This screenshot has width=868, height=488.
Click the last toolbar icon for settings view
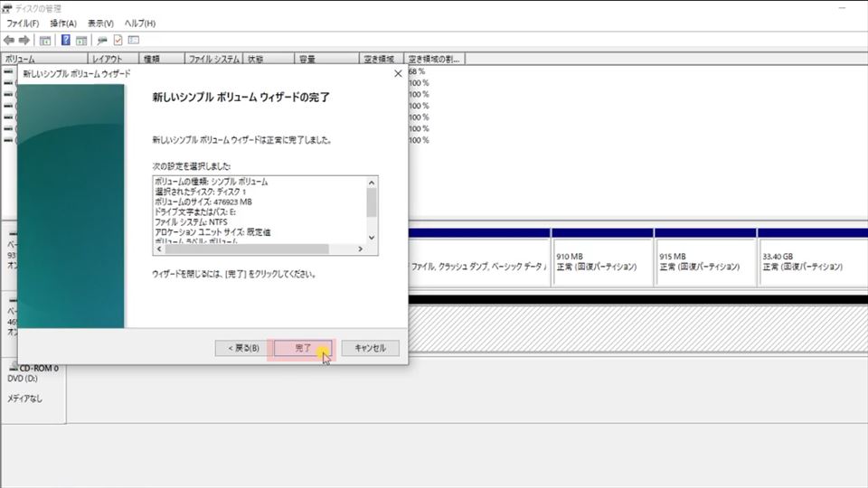point(134,41)
